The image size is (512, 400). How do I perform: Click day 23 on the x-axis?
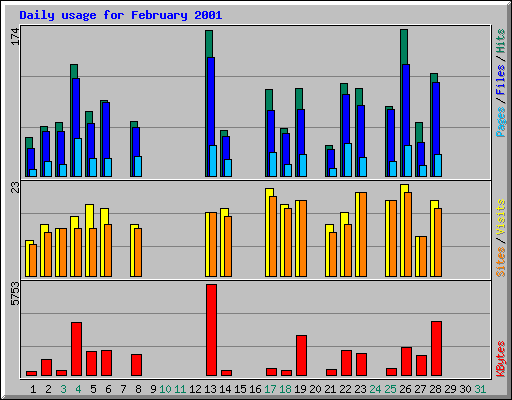click(x=360, y=389)
